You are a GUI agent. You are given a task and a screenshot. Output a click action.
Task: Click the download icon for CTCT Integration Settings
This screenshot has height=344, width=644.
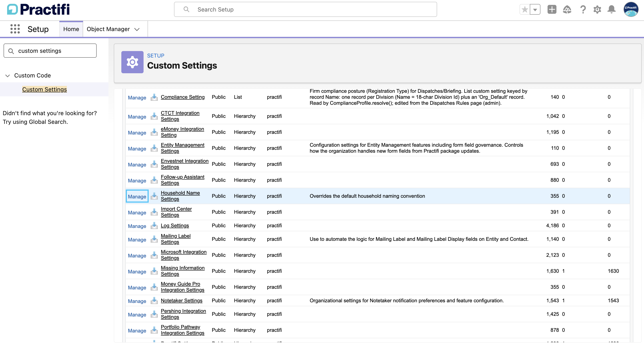154,116
